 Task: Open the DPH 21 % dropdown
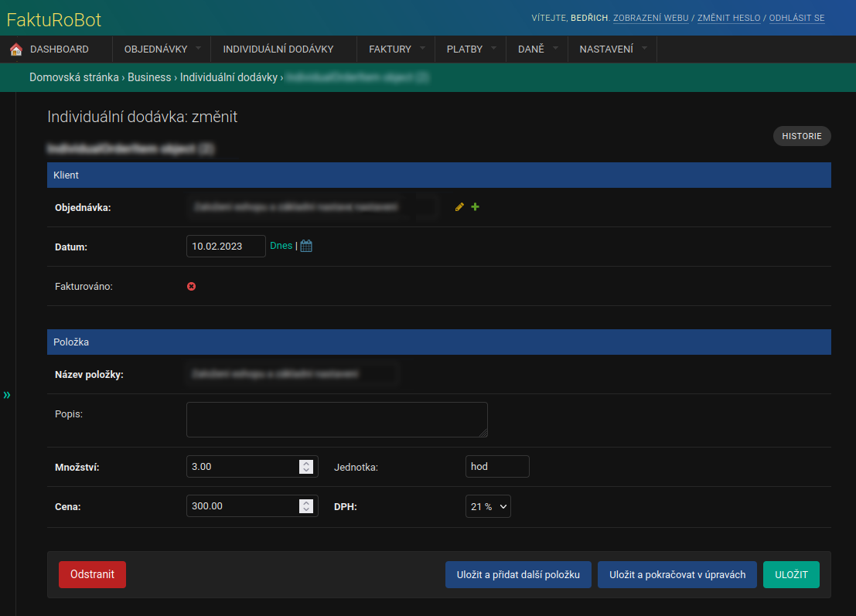(488, 506)
